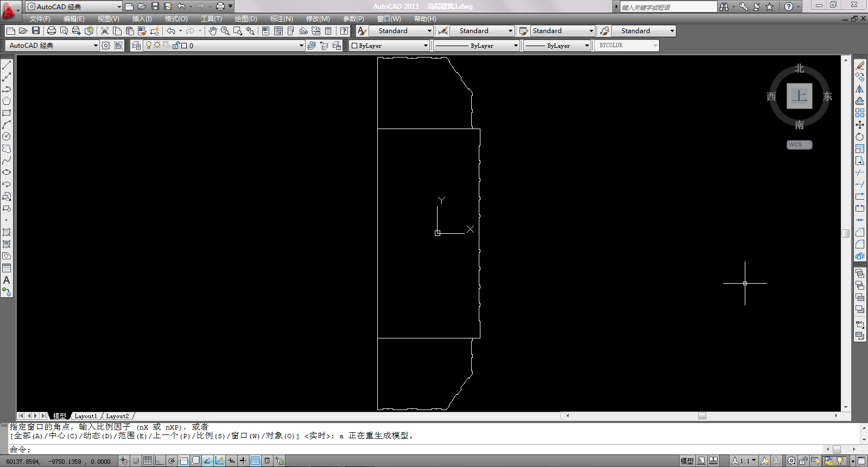
Task: Switch to the Layout1 tab
Action: point(86,416)
